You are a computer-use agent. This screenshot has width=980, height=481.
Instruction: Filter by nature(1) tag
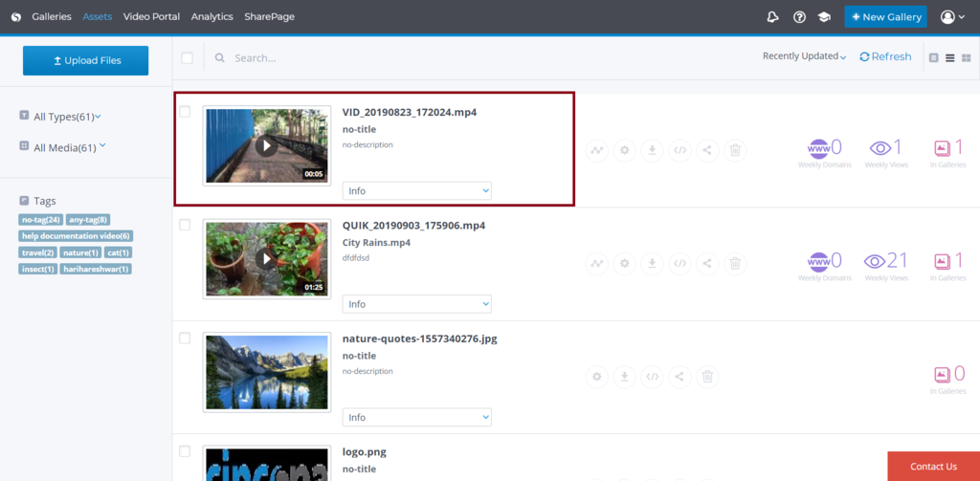pos(80,252)
